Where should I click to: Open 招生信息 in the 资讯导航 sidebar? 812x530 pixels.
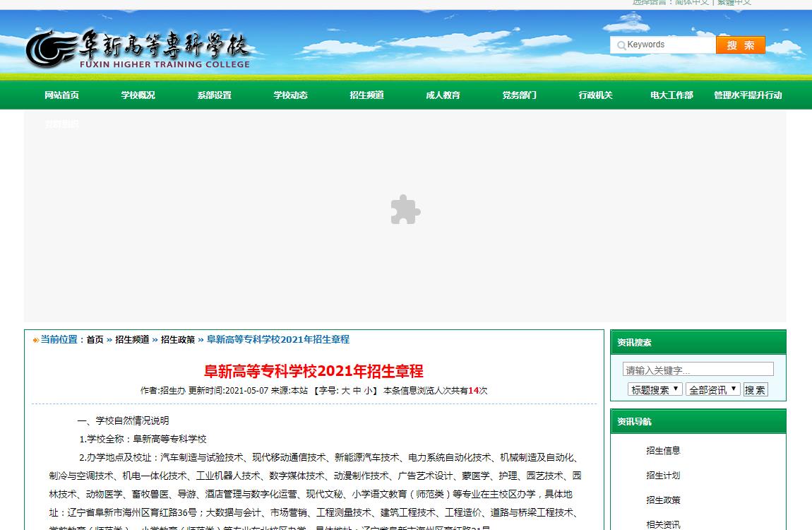(x=663, y=451)
